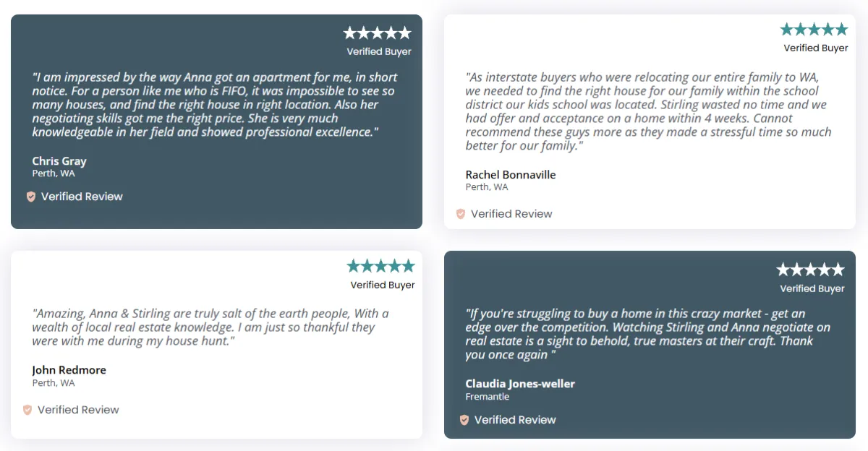Click Verified Review text under Chris Gray

click(82, 197)
